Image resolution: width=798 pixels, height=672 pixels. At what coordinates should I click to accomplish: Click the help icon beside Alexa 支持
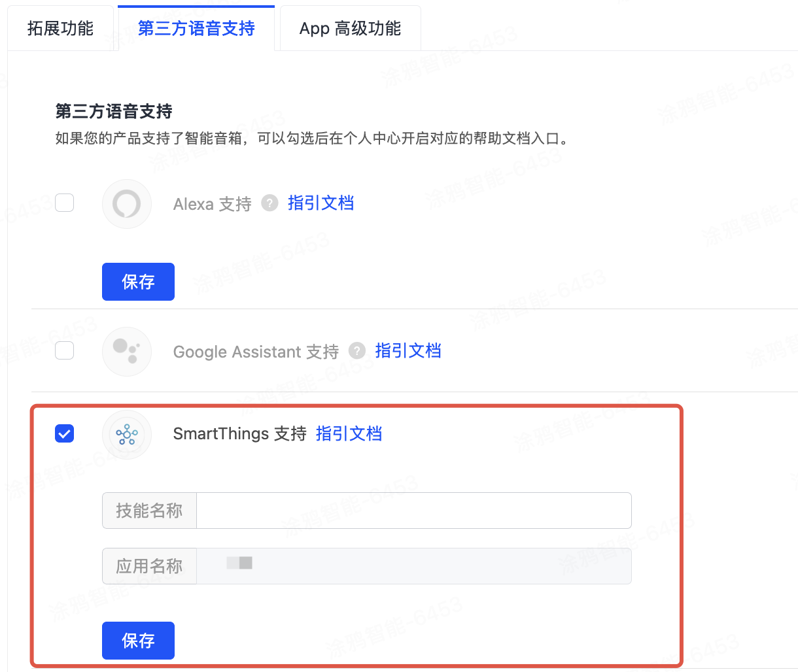click(x=269, y=203)
